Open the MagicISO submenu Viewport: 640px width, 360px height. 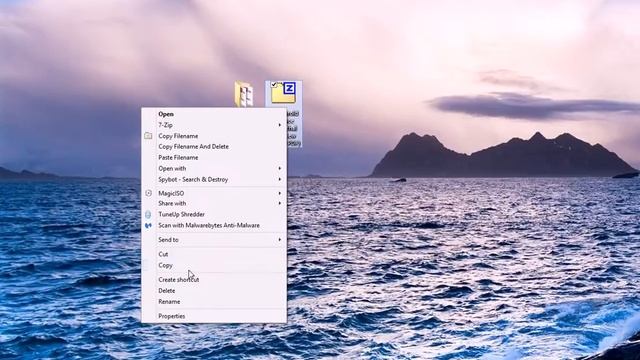coord(214,193)
